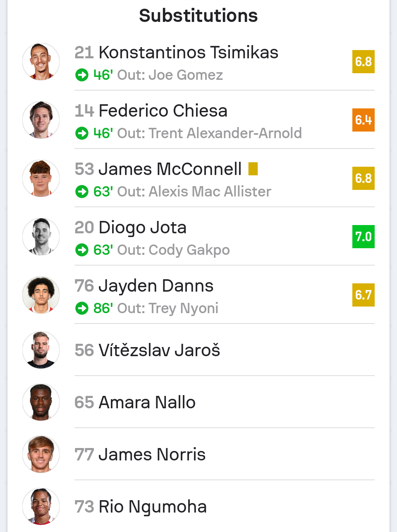Tap the substitution arrow next to Trey Nyoni

point(82,308)
